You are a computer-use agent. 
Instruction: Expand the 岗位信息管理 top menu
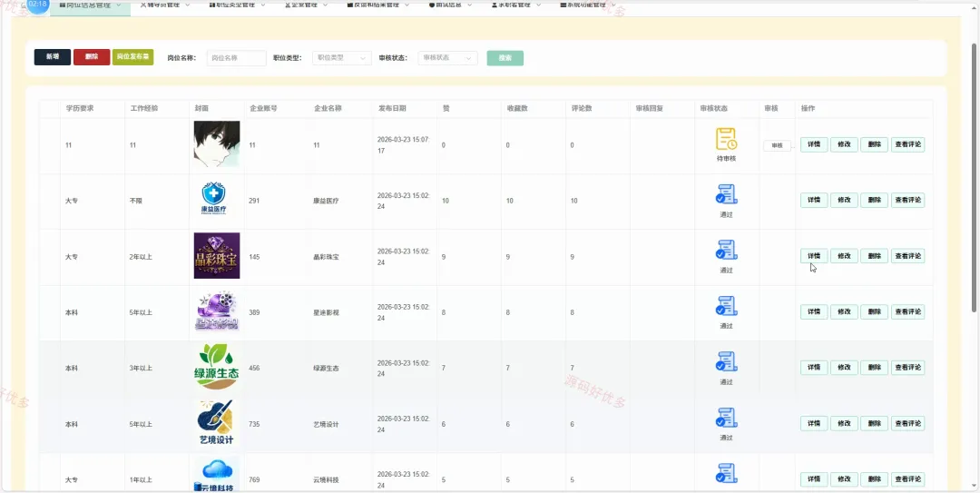pos(90,5)
